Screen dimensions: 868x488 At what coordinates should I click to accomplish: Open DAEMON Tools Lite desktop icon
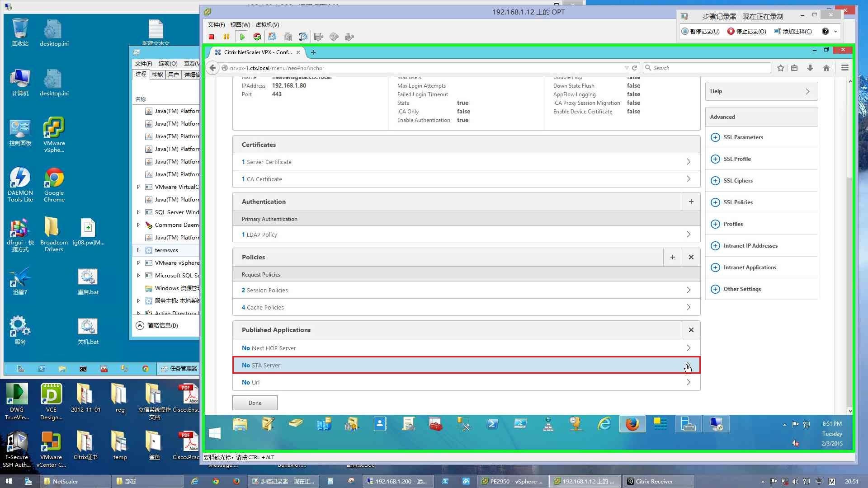(20, 184)
